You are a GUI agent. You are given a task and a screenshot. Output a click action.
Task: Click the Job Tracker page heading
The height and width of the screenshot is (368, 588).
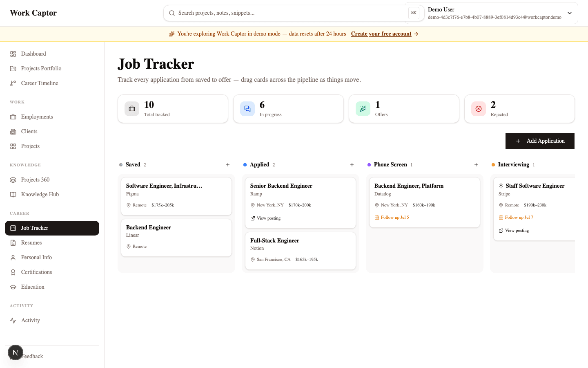coord(156,64)
